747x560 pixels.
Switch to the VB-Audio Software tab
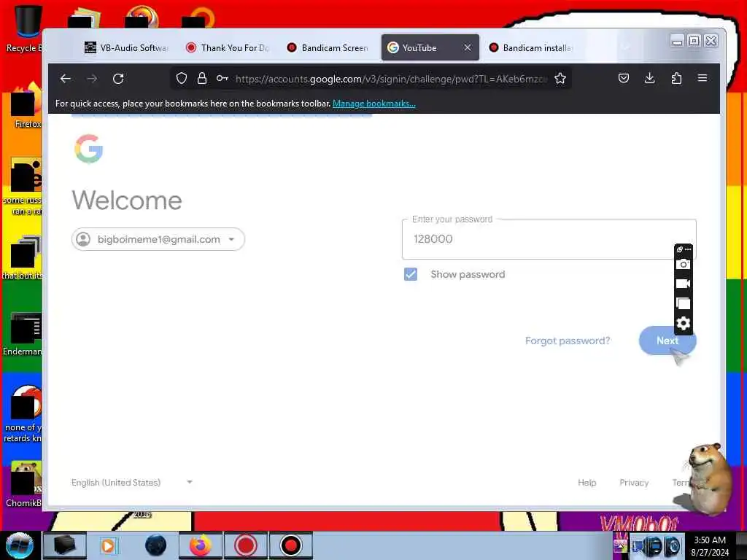pyautogui.click(x=125, y=47)
